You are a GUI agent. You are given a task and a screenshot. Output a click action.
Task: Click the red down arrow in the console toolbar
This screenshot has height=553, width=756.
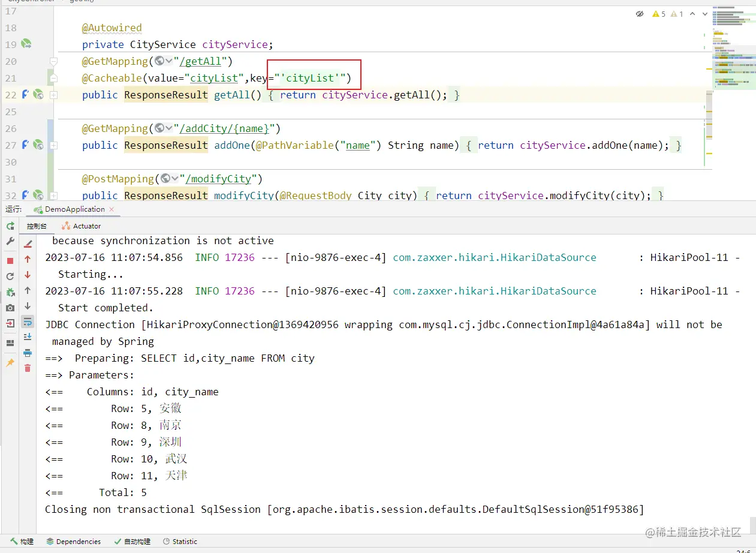tap(28, 275)
